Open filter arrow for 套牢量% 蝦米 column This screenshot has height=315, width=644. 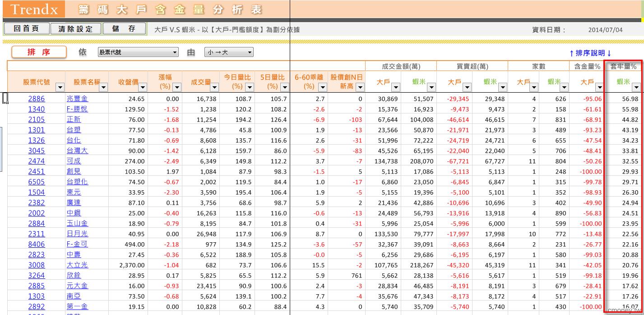[x=636, y=87]
